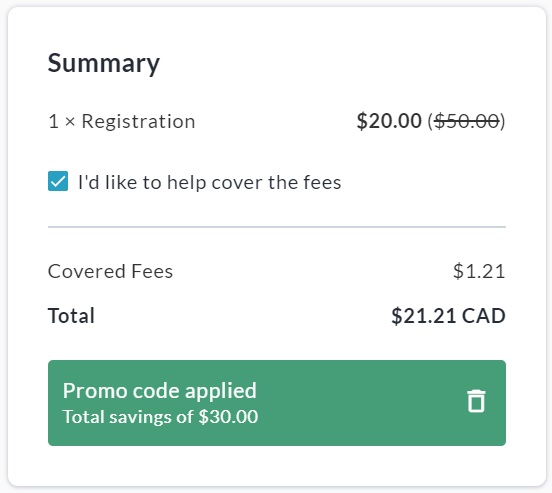The width and height of the screenshot is (552, 493).
Task: Click the "Total savings of $30.00" text
Action: pos(160,417)
